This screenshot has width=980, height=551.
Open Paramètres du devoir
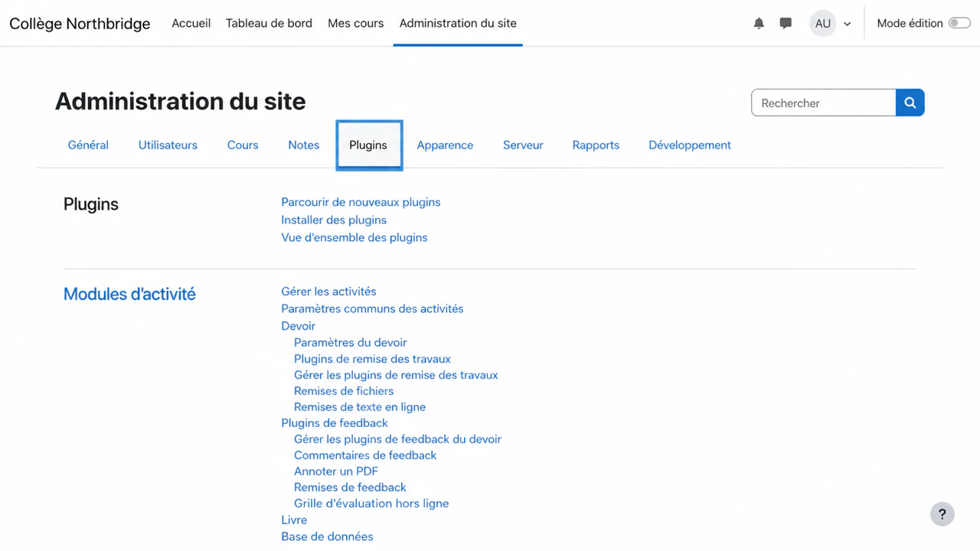pos(351,342)
